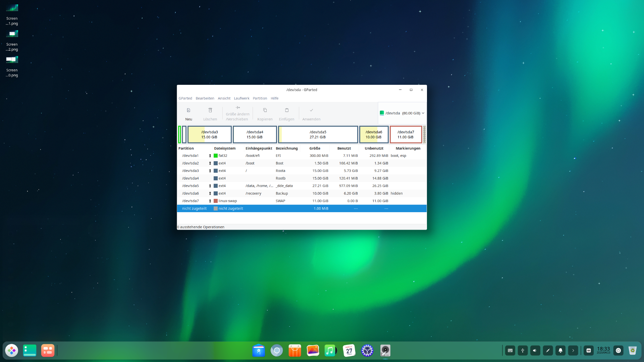Viewport: 644px width, 362px height.
Task: Open the /dev/sda device selector dropdown
Action: tap(402, 113)
